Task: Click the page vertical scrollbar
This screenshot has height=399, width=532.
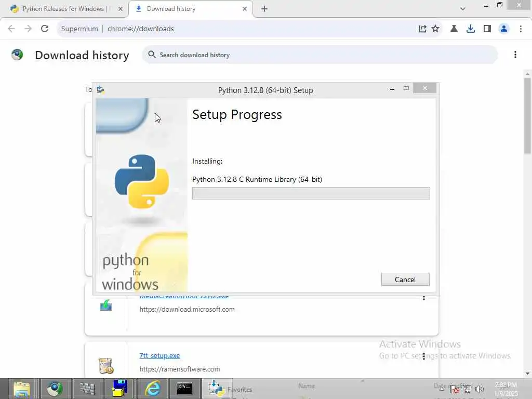Action: pyautogui.click(x=527, y=115)
